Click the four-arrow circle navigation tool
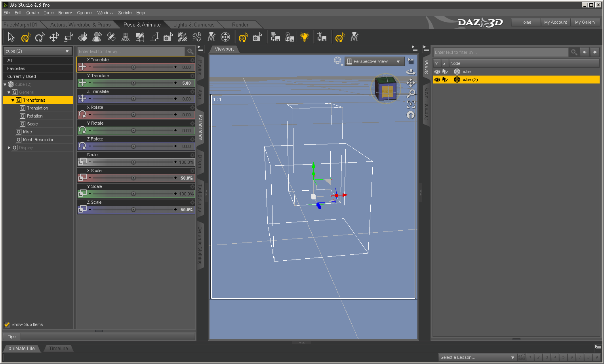Viewport: 604px width, 364px height. pyautogui.click(x=225, y=37)
